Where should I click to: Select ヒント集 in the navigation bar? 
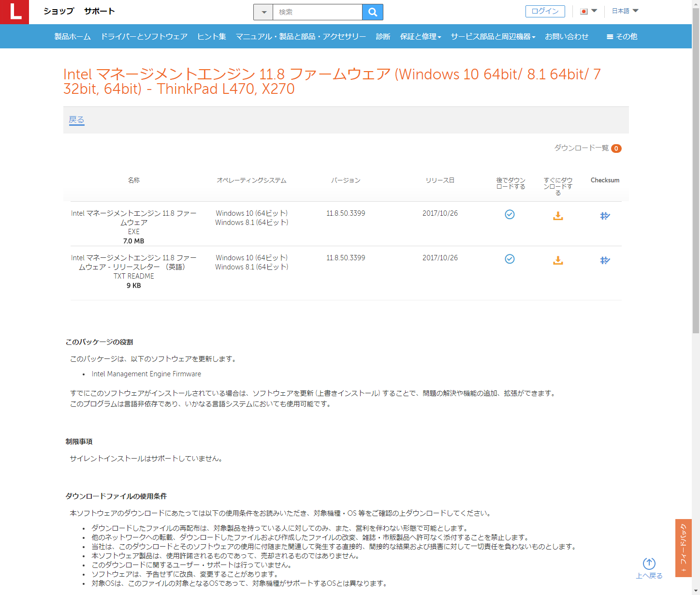pyautogui.click(x=212, y=36)
